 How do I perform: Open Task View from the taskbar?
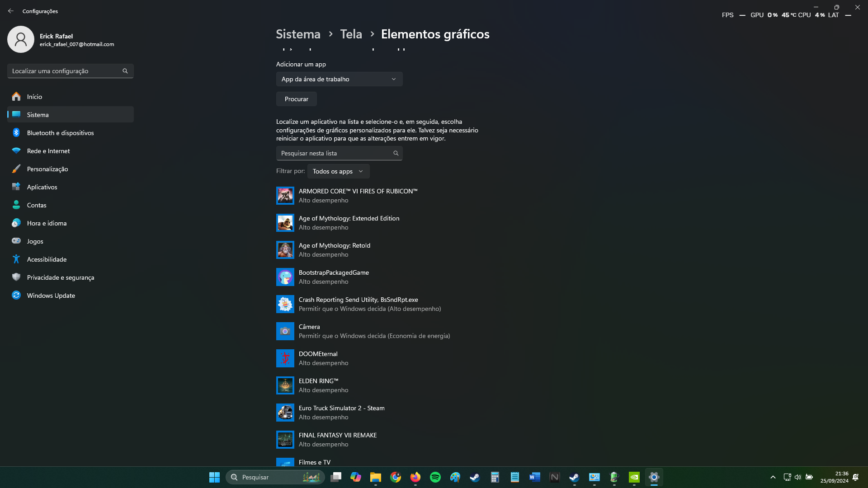[336, 477]
